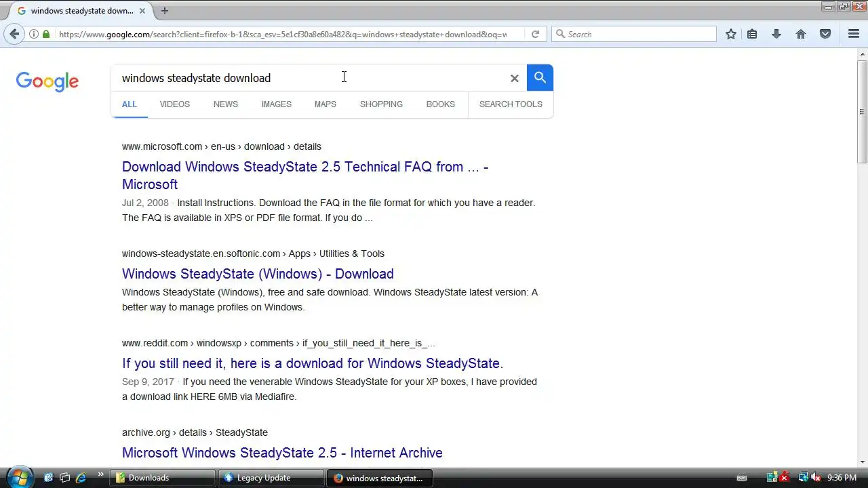Open the Pocket icon in the toolbar
This screenshot has height=488, width=868.
(x=825, y=34)
